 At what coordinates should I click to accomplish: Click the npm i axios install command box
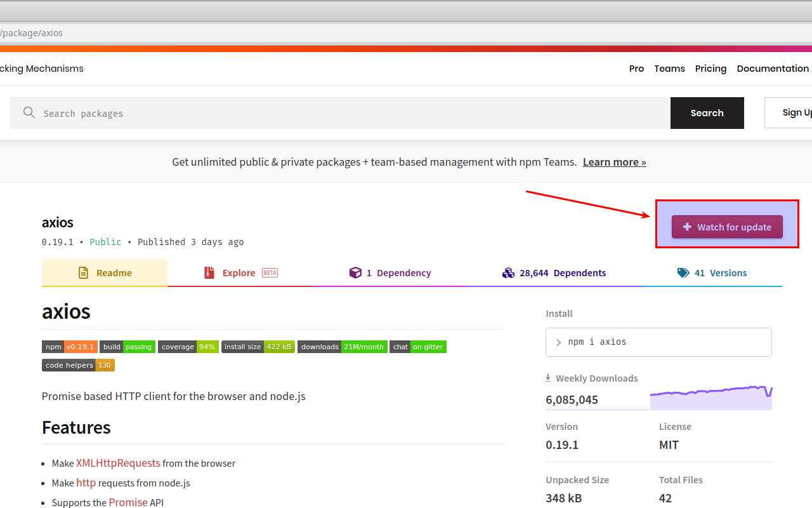[658, 342]
